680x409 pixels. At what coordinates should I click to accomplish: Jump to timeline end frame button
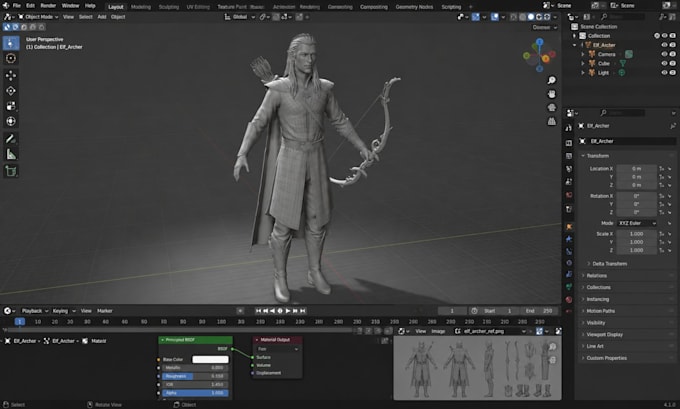point(303,311)
